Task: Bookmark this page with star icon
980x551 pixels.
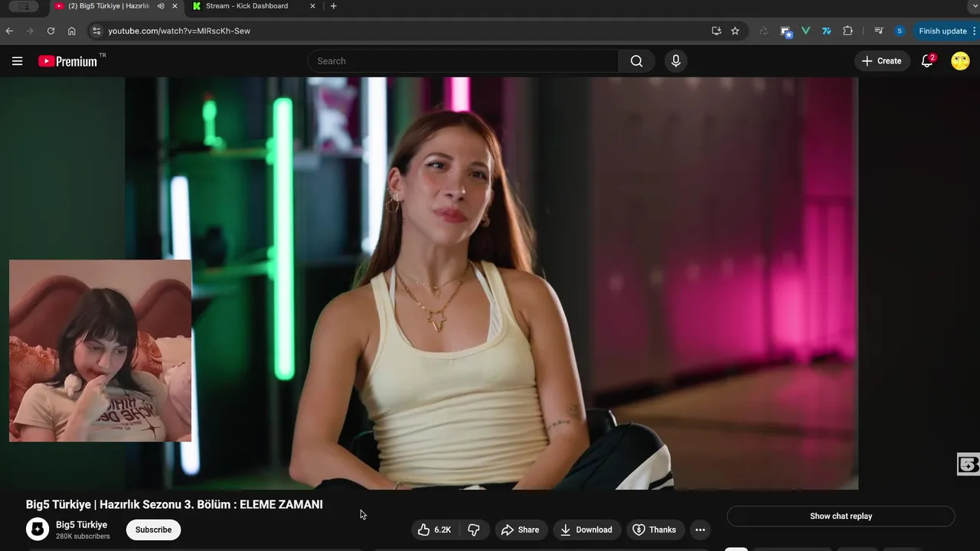Action: click(735, 31)
